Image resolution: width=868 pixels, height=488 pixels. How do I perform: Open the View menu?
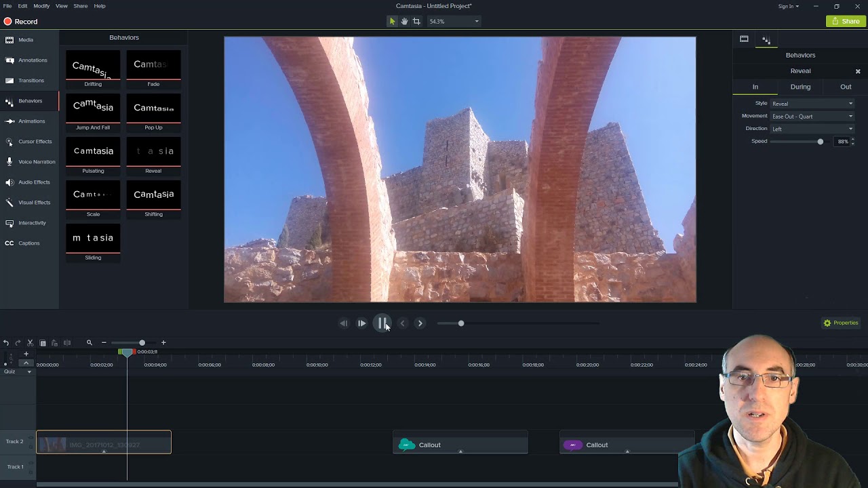(61, 6)
